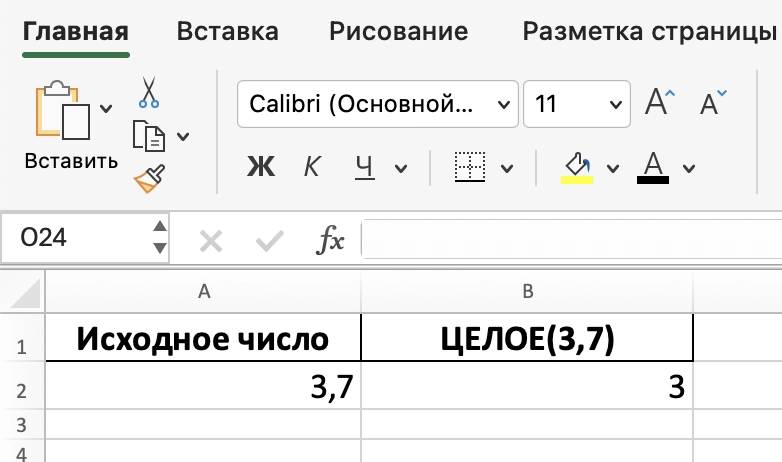Click the Paste clipboard icon
The image size is (782, 462).
click(x=63, y=110)
